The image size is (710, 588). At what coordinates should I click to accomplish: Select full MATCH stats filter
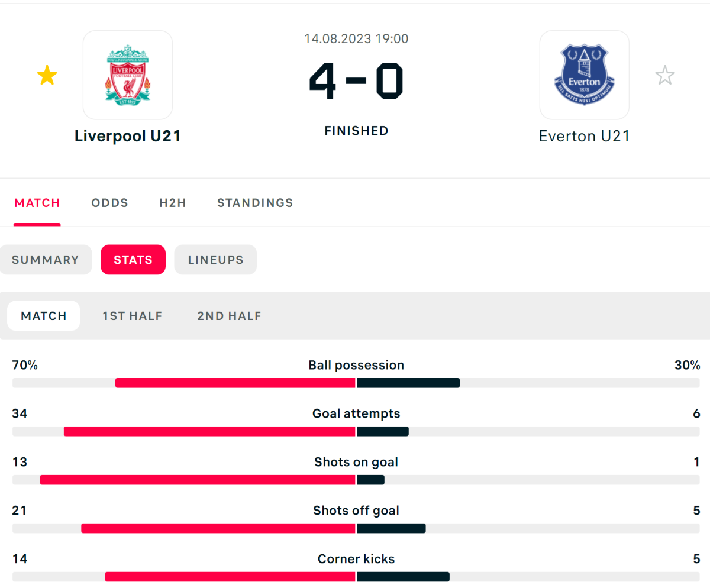point(44,316)
